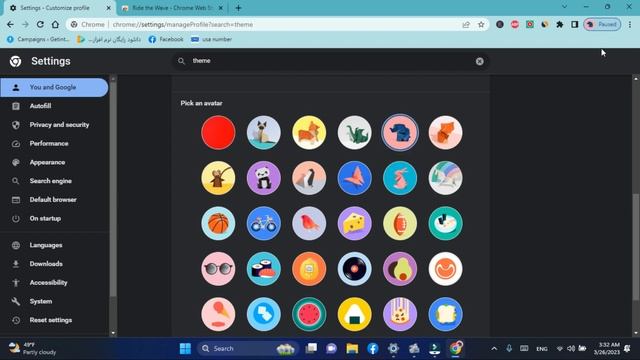
Task: Select the orange origami fox avatar
Action: 445,133
